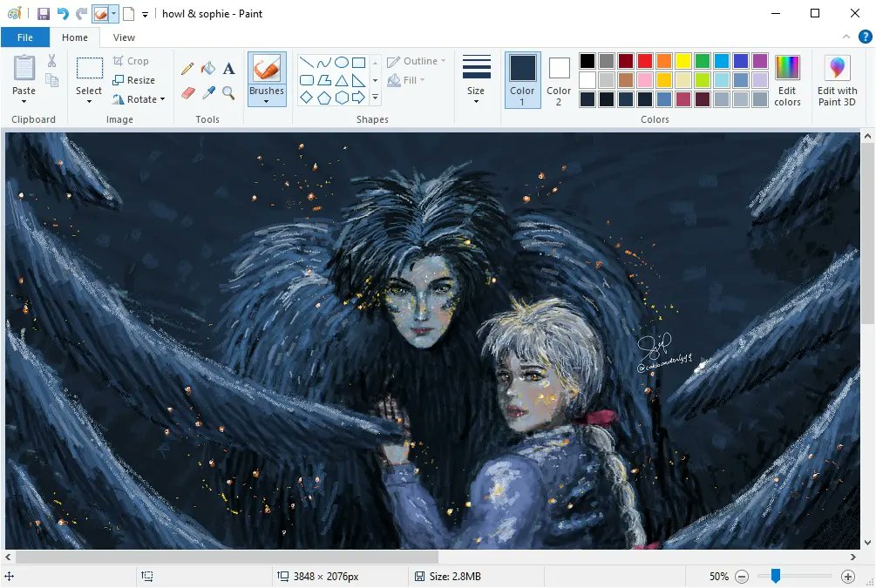The width and height of the screenshot is (876, 588).
Task: Switch to the Home tab
Action: tap(75, 37)
